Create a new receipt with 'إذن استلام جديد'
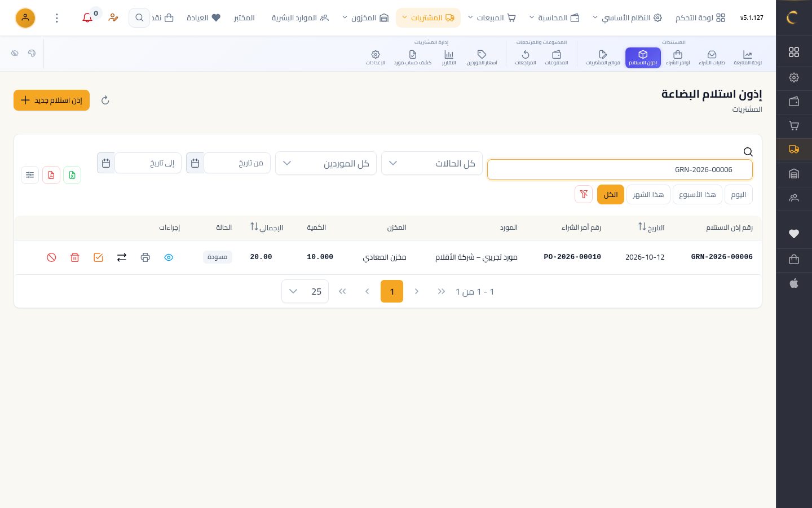The image size is (812, 508). point(52,100)
